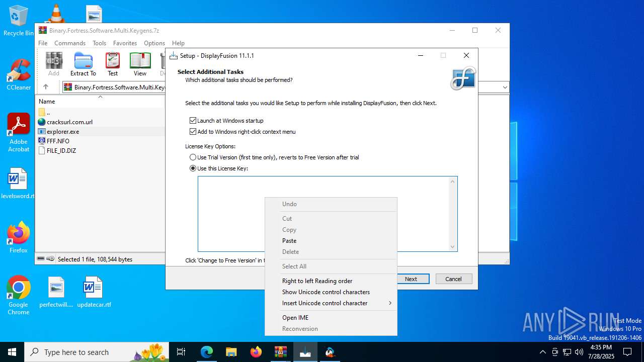This screenshot has height=362, width=644.
Task: Click the Cancel button in Setup
Action: click(x=453, y=279)
